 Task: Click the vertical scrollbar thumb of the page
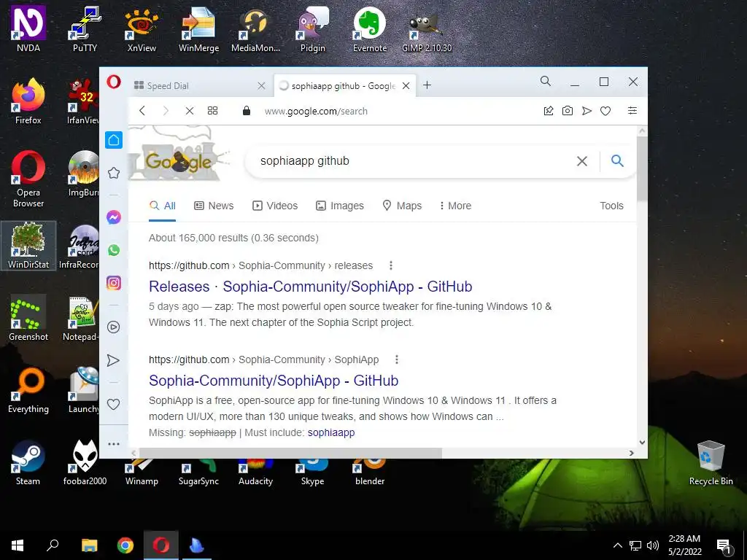coord(642,168)
